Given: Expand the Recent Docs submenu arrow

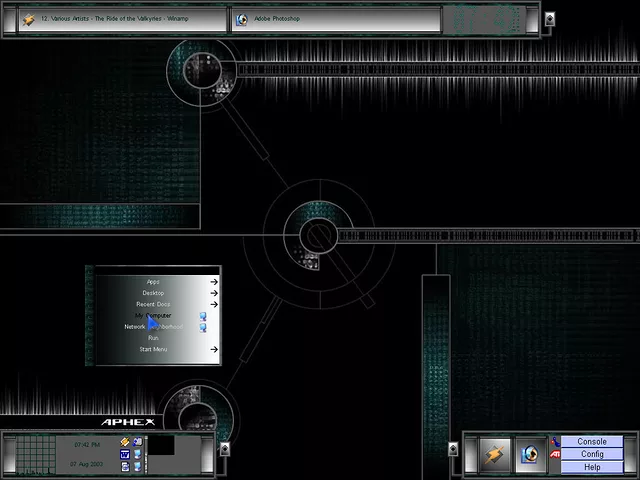Looking at the screenshot, I should pyautogui.click(x=213, y=304).
